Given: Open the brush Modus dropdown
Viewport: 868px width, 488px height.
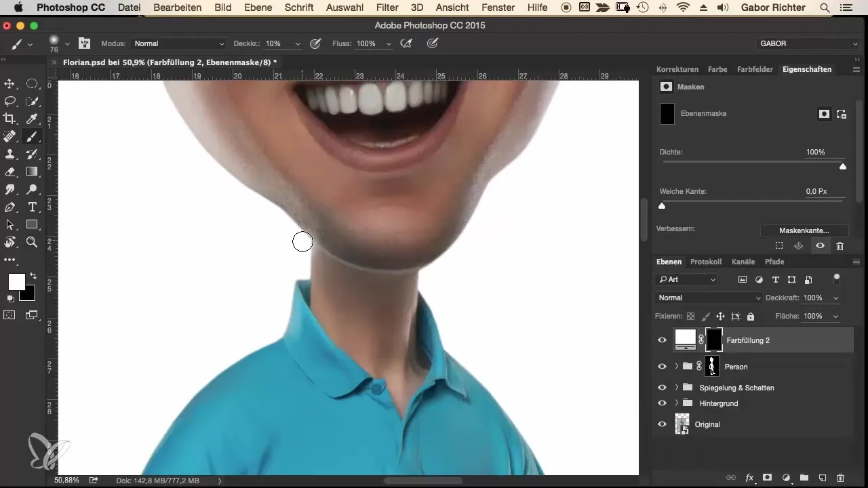Looking at the screenshot, I should click(x=180, y=43).
